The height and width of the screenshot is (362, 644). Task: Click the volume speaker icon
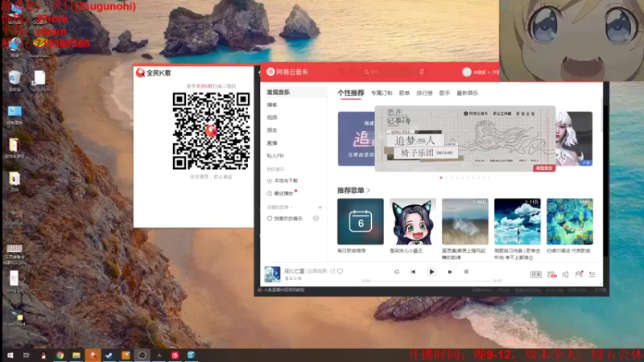tap(566, 274)
